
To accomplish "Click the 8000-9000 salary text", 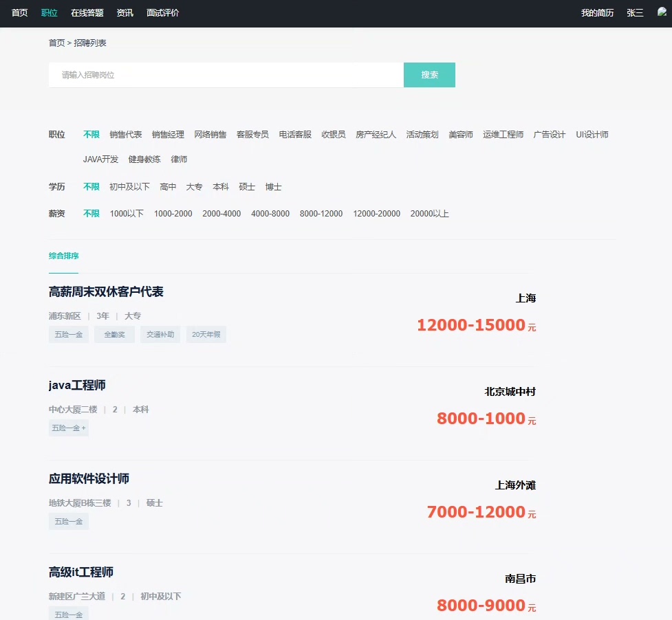I will point(481,605).
